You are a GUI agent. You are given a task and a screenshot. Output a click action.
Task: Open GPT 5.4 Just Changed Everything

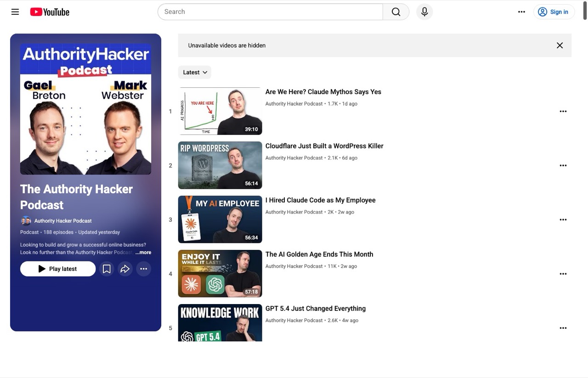coord(316,309)
